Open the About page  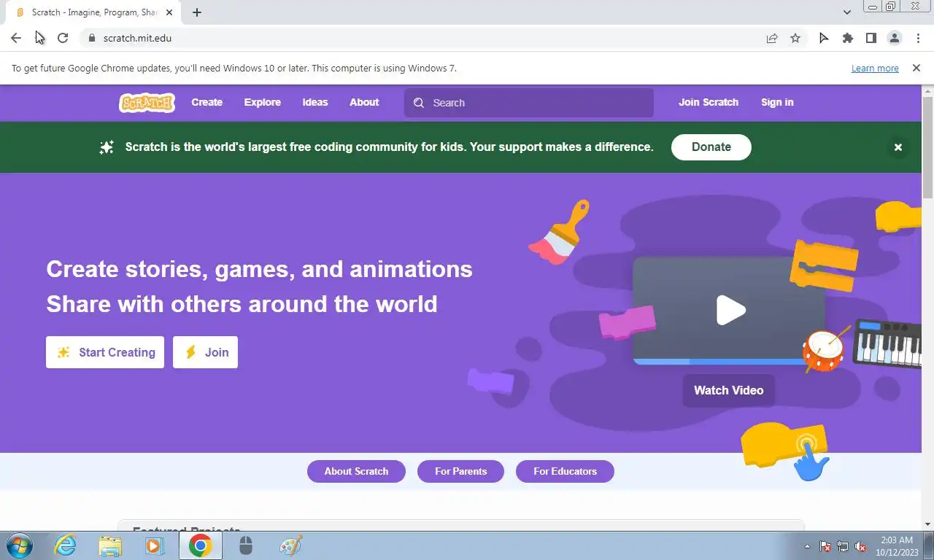point(364,103)
